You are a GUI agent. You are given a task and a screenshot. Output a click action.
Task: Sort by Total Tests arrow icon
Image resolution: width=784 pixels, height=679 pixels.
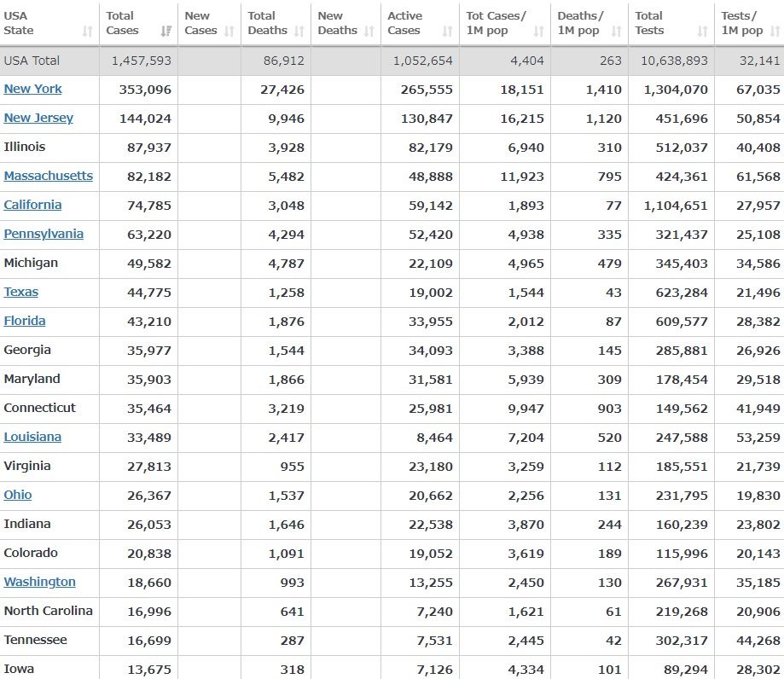point(703,32)
